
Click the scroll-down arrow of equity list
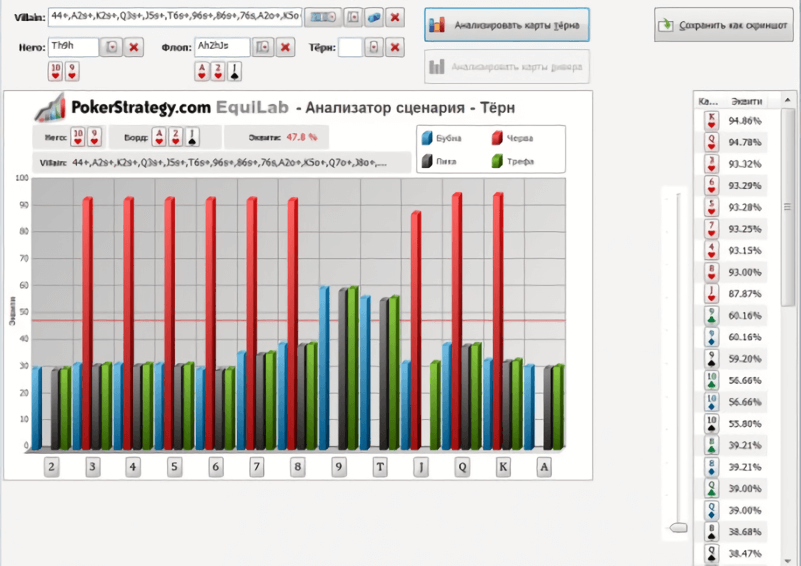point(787,560)
